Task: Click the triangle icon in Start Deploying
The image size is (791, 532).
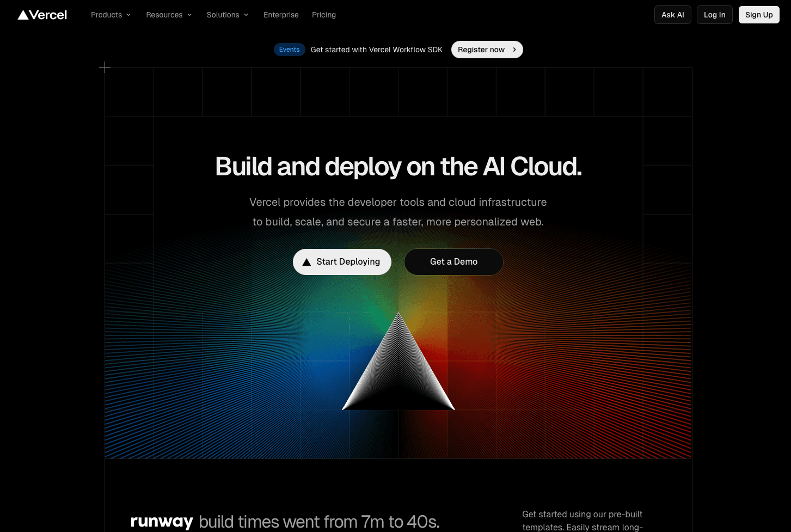Action: pos(306,262)
